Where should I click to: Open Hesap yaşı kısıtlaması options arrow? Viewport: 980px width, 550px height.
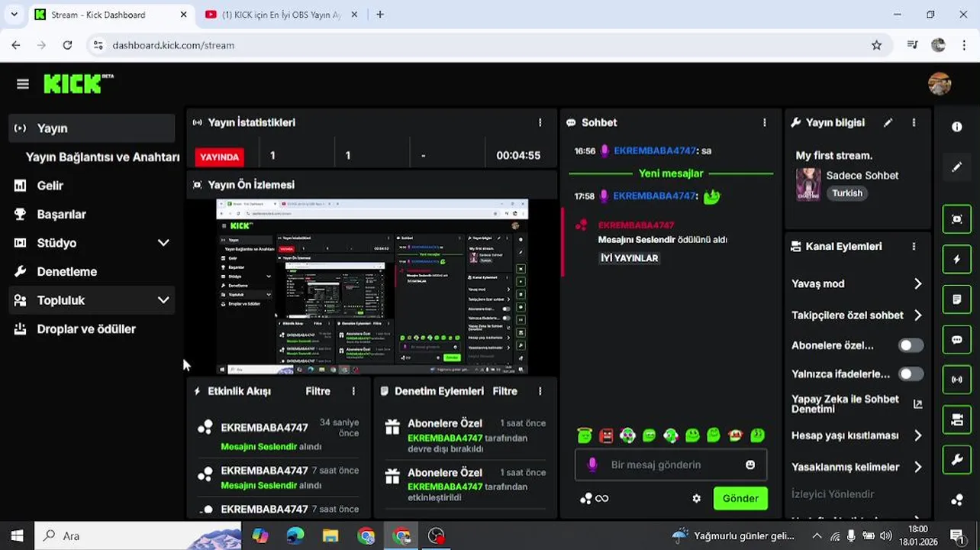[917, 435]
